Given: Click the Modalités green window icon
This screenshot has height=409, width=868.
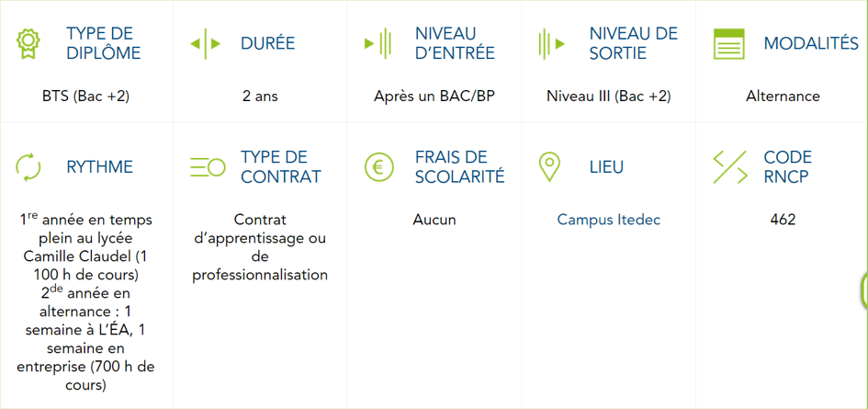Looking at the screenshot, I should coord(729,44).
